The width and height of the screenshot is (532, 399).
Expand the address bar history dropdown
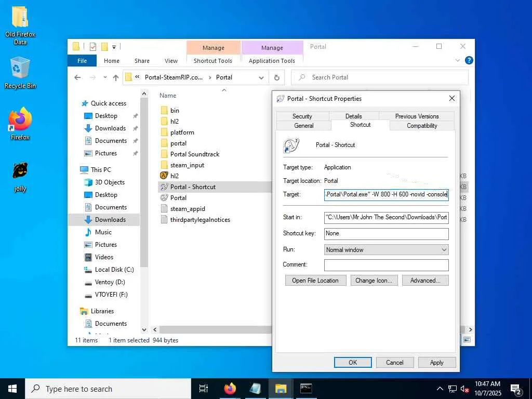coord(261,77)
